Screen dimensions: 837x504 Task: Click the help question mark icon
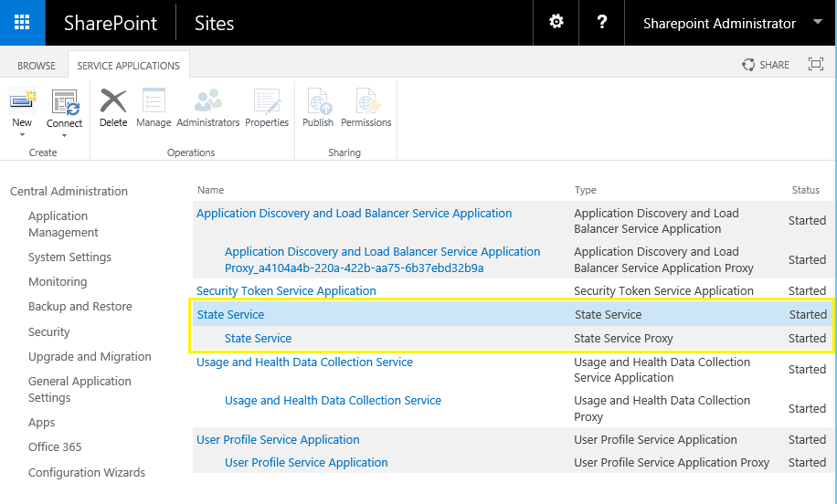click(x=602, y=23)
